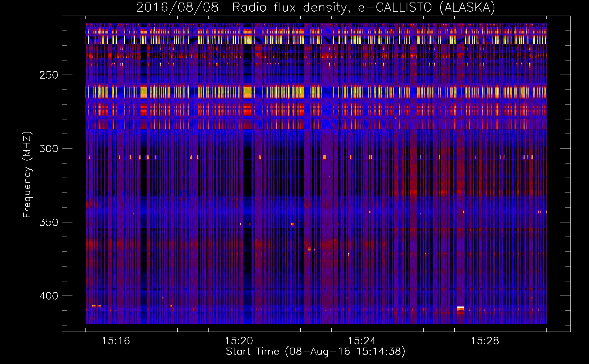Click the 400 MHz frequency axis label
589x364 pixels.
[x=49, y=296]
